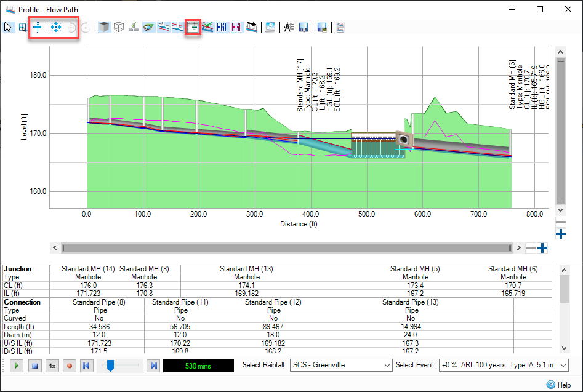Stop the simulation animation
This screenshot has width=583, height=392.
(x=34, y=366)
